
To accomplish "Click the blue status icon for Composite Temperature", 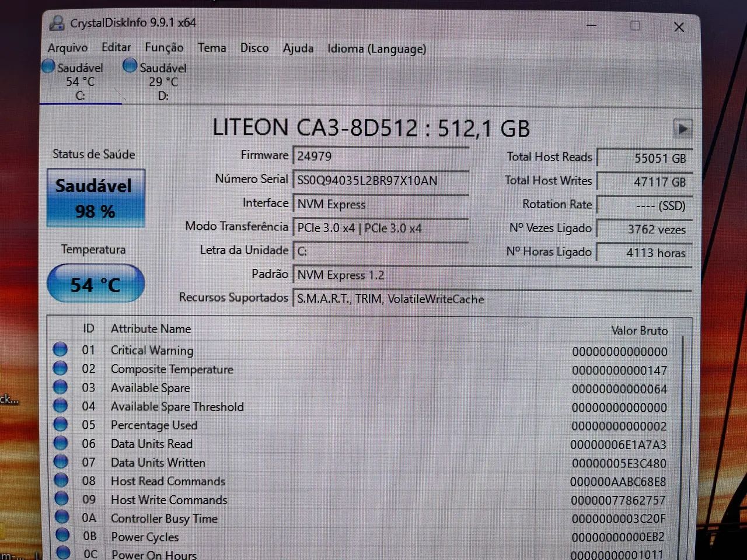I will tap(60, 368).
